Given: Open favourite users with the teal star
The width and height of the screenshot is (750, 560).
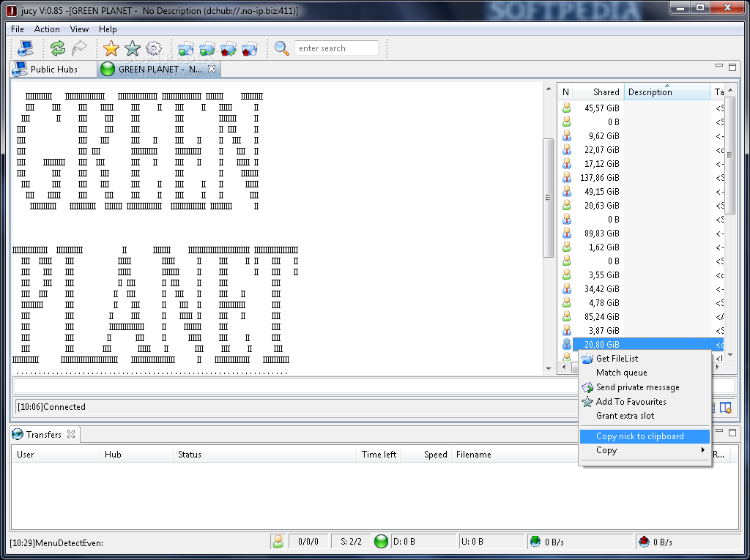Looking at the screenshot, I should [x=133, y=48].
